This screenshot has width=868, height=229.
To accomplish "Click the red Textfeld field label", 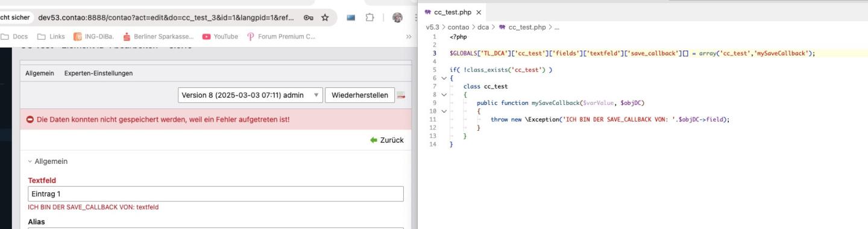I will [42, 180].
